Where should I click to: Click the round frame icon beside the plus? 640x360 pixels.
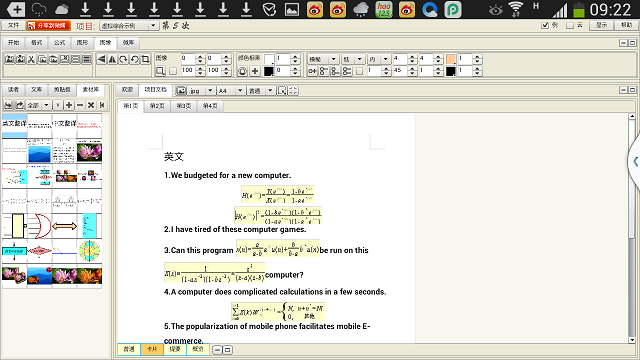click(243, 71)
